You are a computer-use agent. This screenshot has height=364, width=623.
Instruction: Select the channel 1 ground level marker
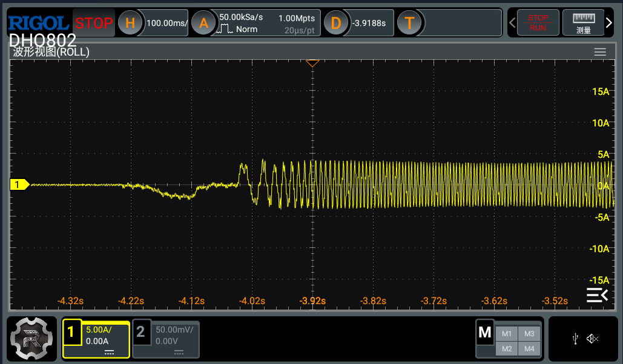click(19, 184)
